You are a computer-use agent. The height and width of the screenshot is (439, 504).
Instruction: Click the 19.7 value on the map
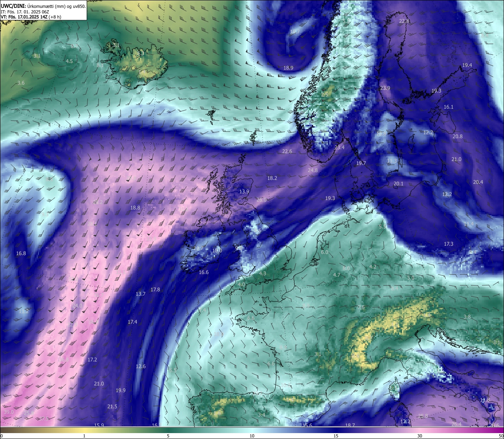[361, 163]
